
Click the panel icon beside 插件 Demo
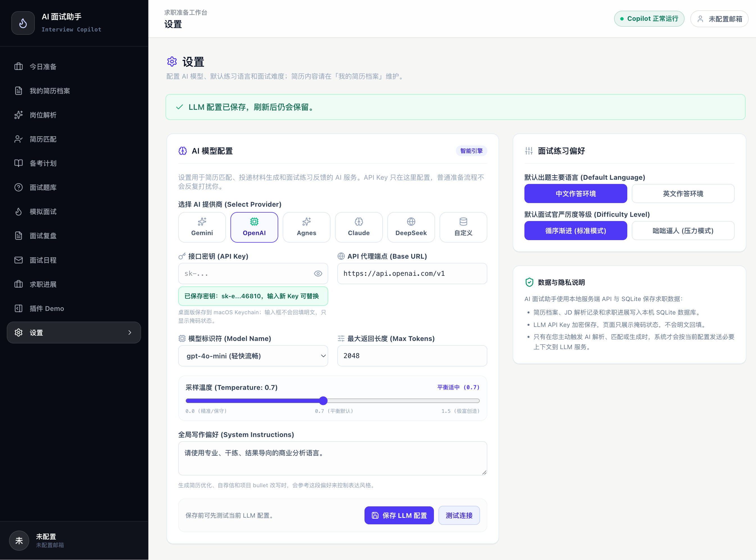[19, 308]
